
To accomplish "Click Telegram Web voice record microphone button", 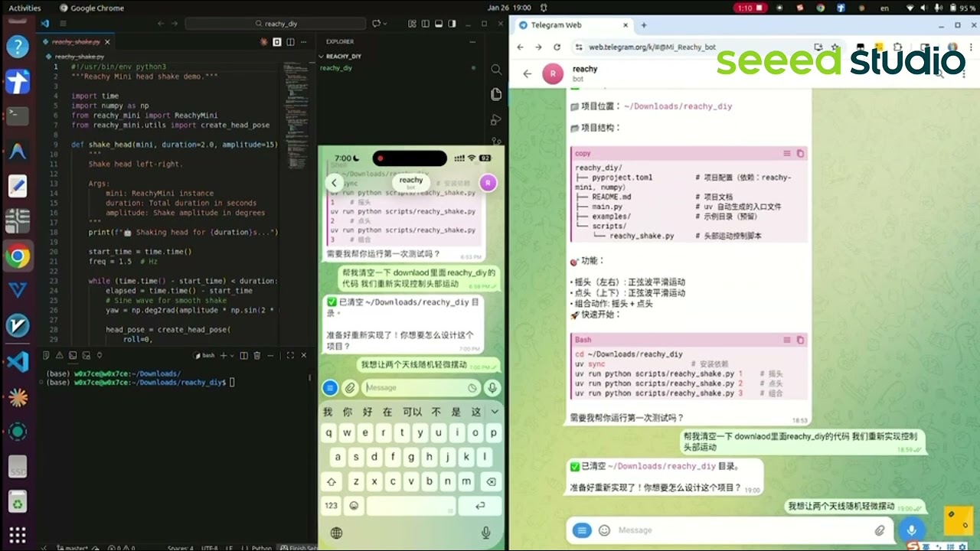I will (911, 530).
